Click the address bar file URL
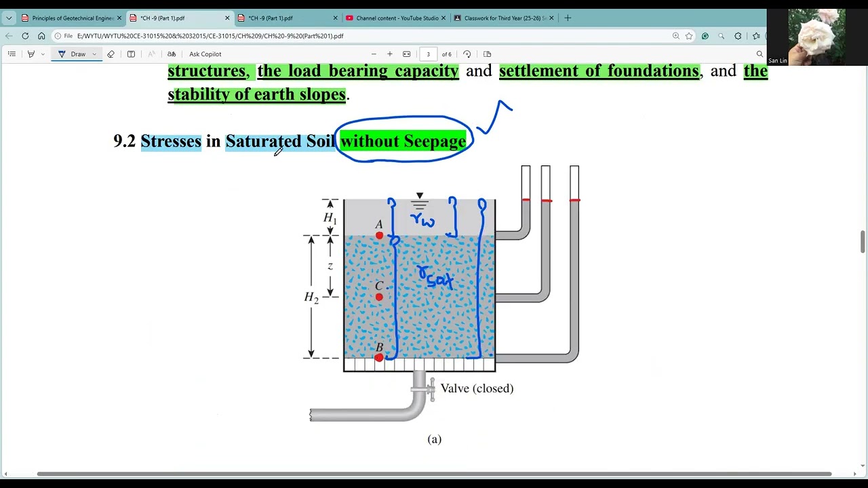 click(210, 36)
